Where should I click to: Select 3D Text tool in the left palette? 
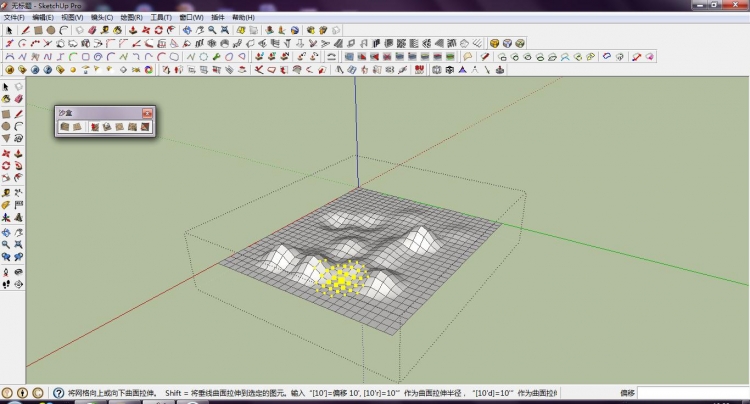pyautogui.click(x=18, y=217)
